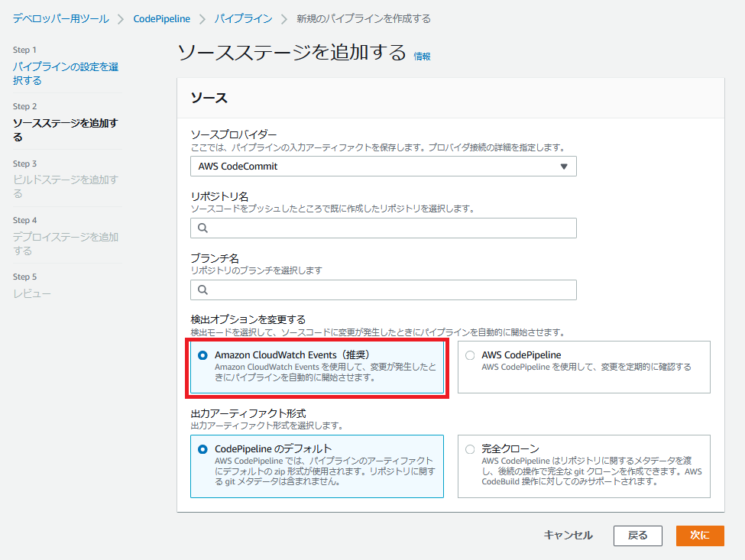Select 完全クローン artifact format radio
The height and width of the screenshot is (560, 745).
click(470, 449)
